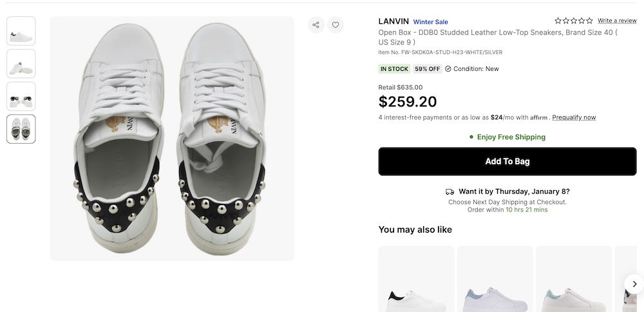Open the third recommended white sneaker
The width and height of the screenshot is (644, 312).
574,284
